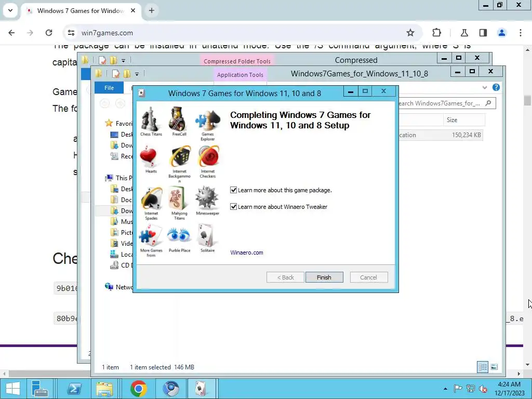532x399 pixels.
Task: Click the taskbar clock and date
Action: 509,389
